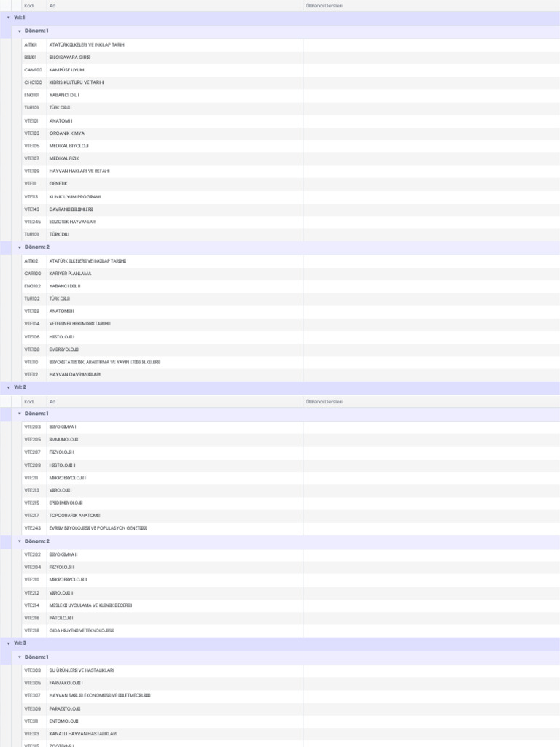Image resolution: width=560 pixels, height=747 pixels.
Task: Select the VTE210 course row
Action: (290, 580)
